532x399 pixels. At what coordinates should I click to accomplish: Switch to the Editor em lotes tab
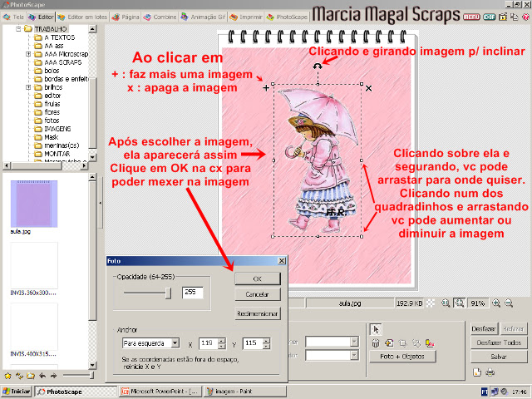coord(82,17)
